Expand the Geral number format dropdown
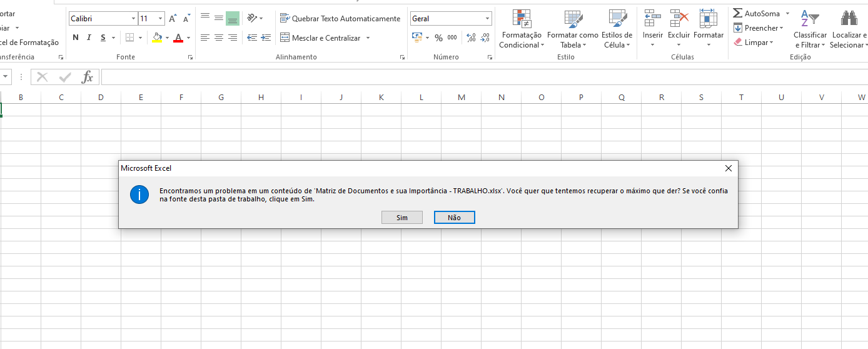 coord(487,19)
